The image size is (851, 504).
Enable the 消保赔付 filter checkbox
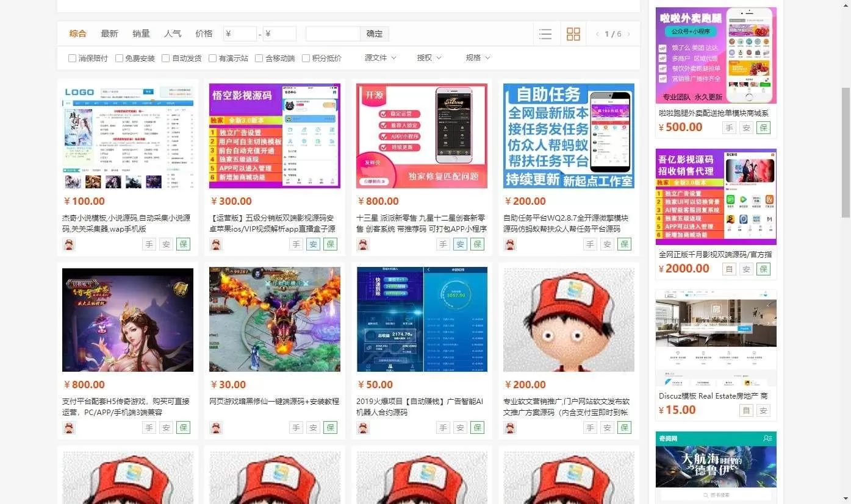tap(72, 59)
